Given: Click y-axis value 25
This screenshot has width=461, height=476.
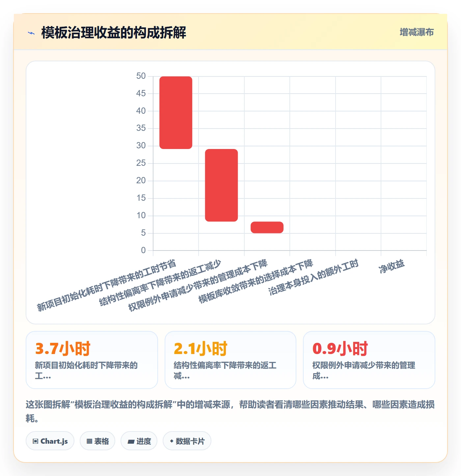Looking at the screenshot, I should [x=141, y=163].
